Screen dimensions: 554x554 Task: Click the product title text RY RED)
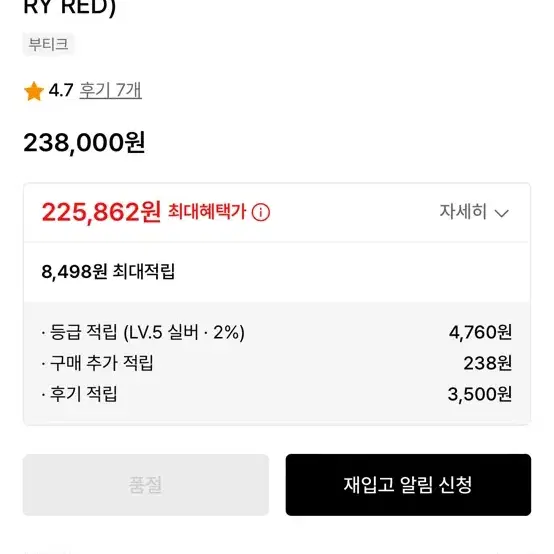point(70,8)
